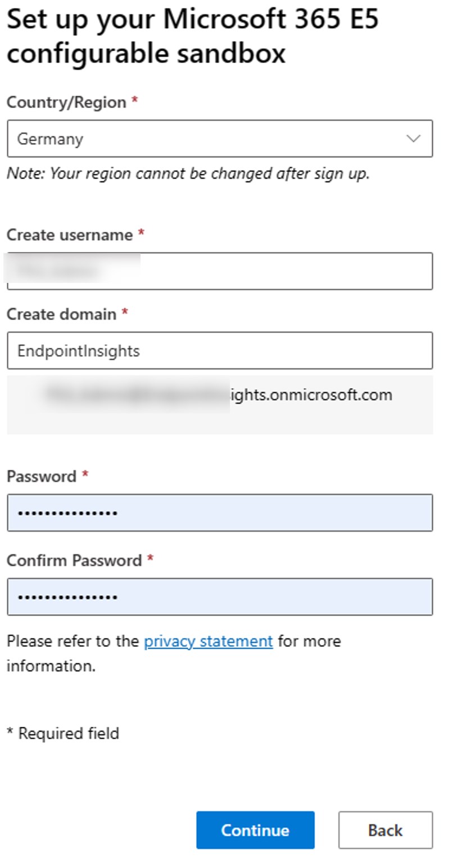
Task: Click the Back button
Action: [x=385, y=830]
